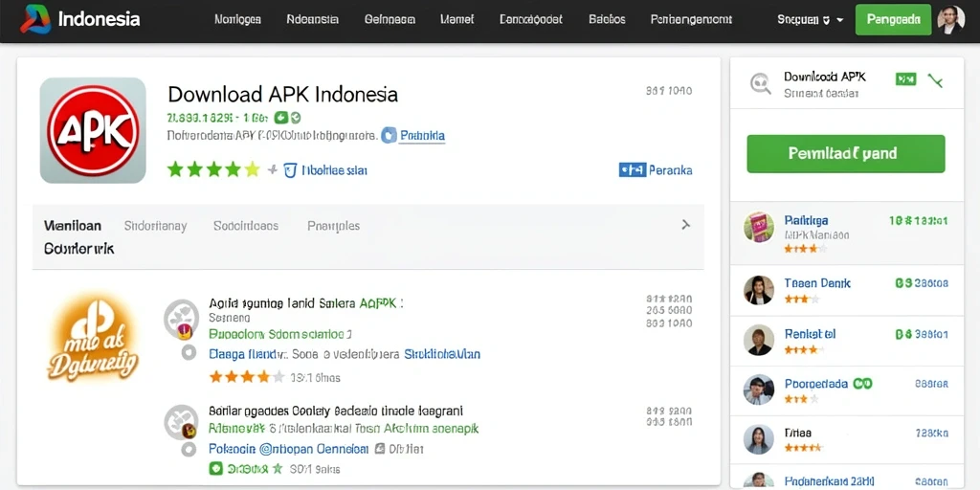The width and height of the screenshot is (980, 490).
Task: Select the radio dot before Pokeoaie
Action: 189,449
